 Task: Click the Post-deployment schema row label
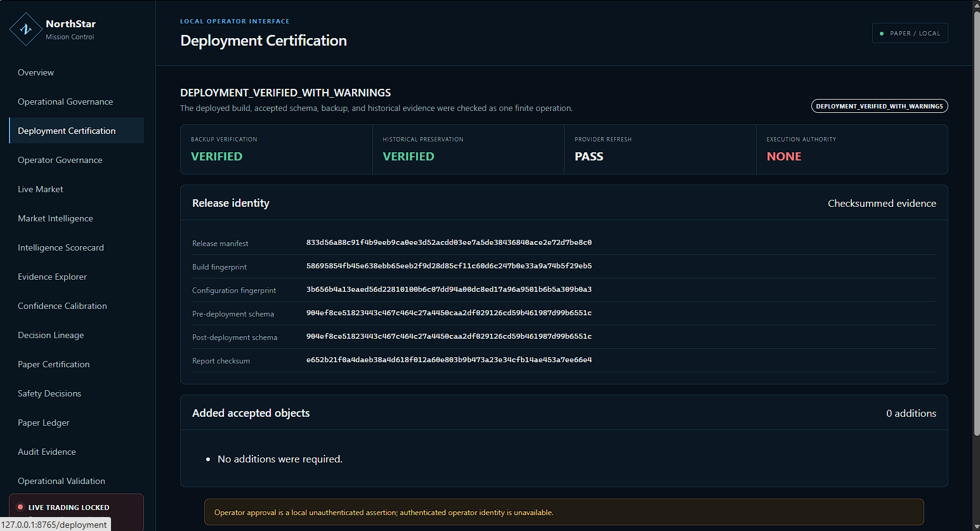[235, 338]
